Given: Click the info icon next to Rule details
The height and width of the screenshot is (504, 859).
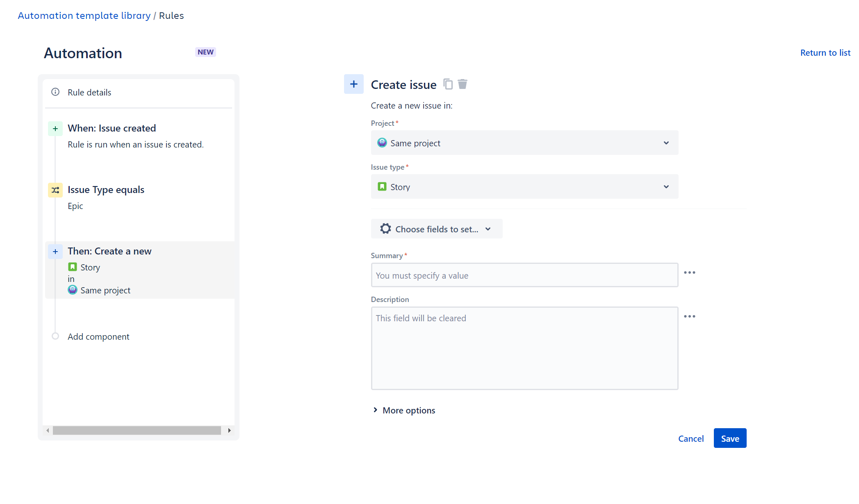Looking at the screenshot, I should click(x=55, y=92).
